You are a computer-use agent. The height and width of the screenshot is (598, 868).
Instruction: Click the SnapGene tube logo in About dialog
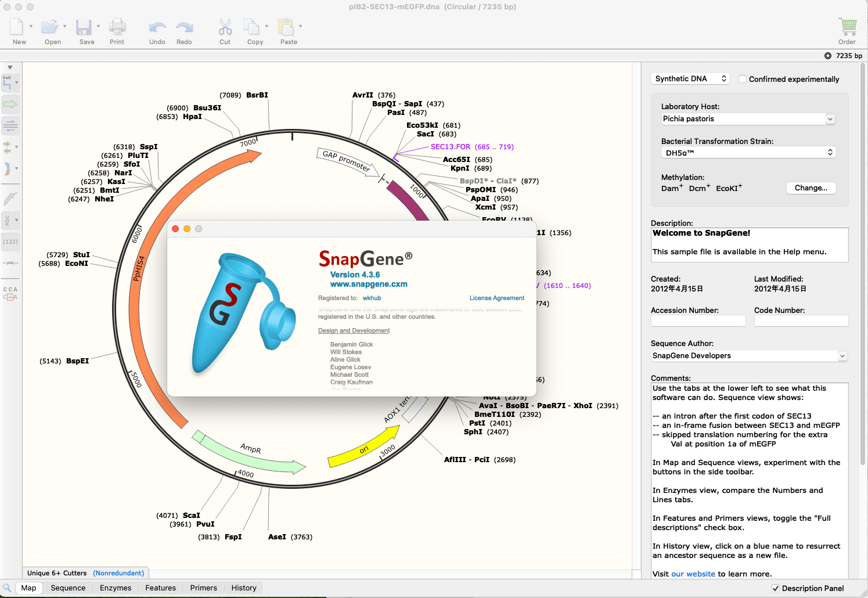point(244,312)
